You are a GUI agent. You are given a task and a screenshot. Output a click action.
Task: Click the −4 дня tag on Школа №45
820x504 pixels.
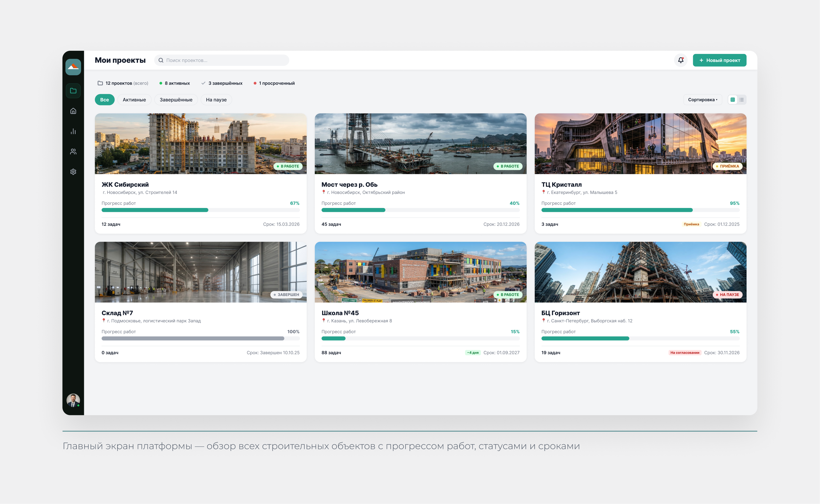pos(472,353)
